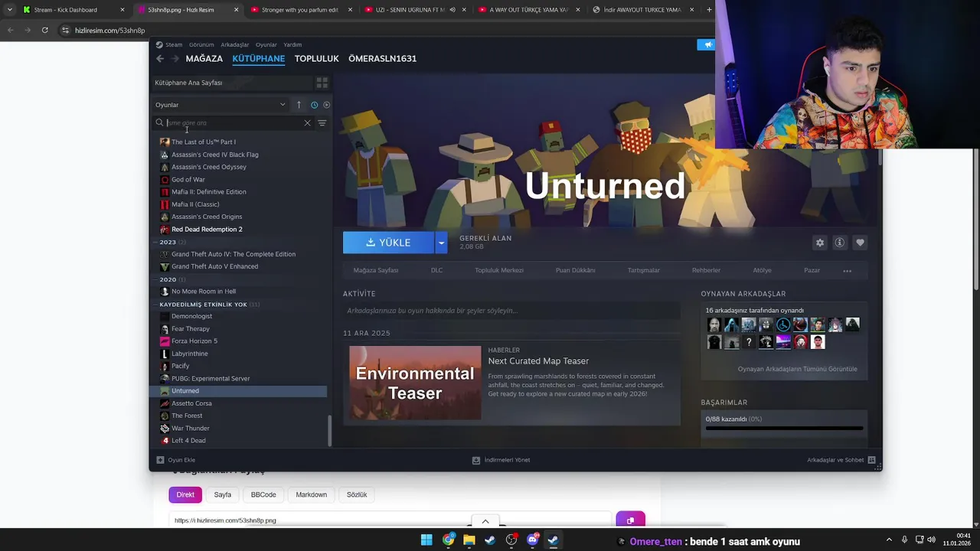Click the YÜKLE install button
Viewport: 980px width, 551px height.
click(389, 243)
